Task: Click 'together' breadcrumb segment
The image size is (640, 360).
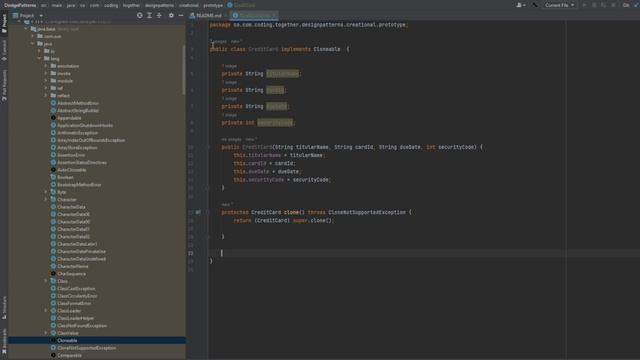Action: tap(131, 5)
